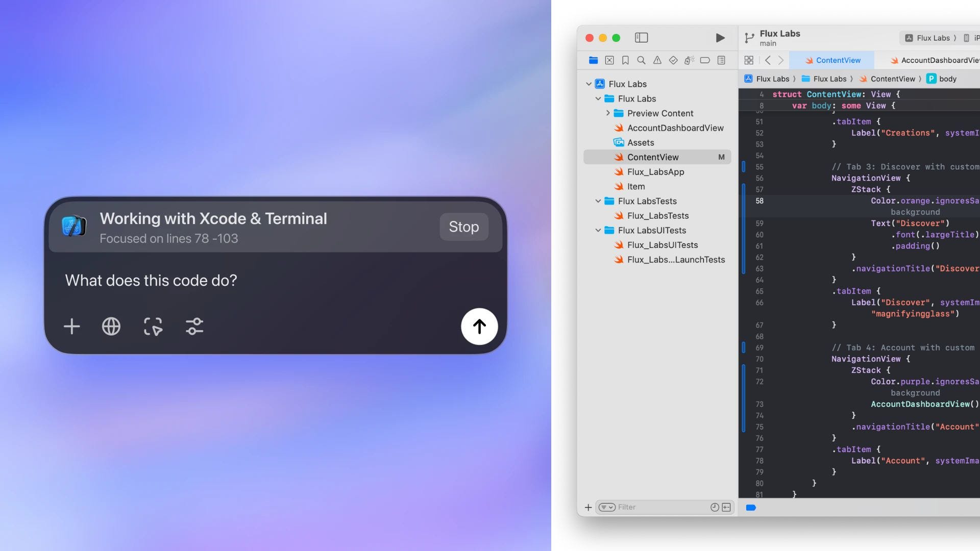Click the web globe icon in assistant
The height and width of the screenshot is (551, 980).
(x=111, y=327)
